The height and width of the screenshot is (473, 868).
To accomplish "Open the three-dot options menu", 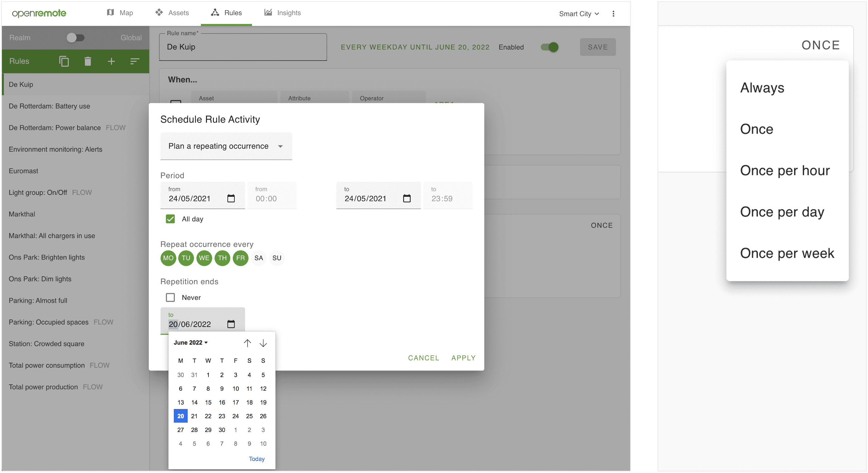I will point(613,14).
